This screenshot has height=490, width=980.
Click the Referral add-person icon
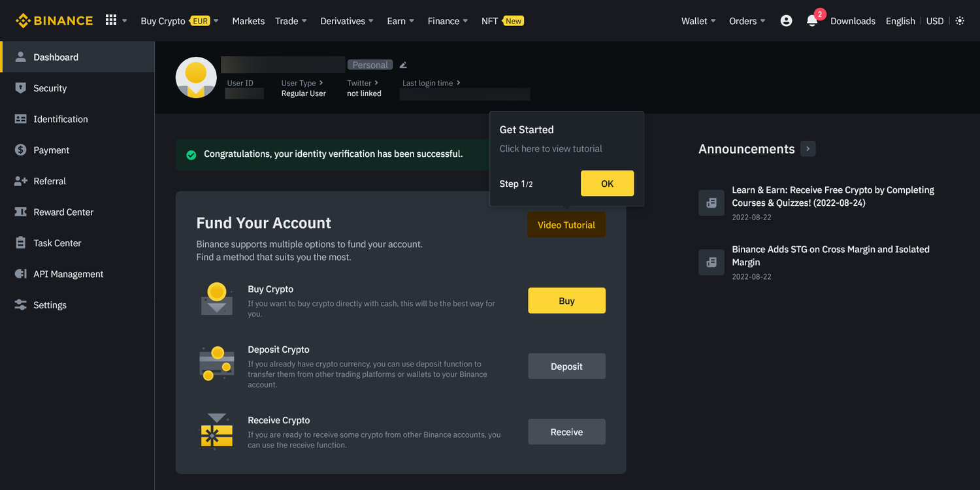(x=21, y=181)
